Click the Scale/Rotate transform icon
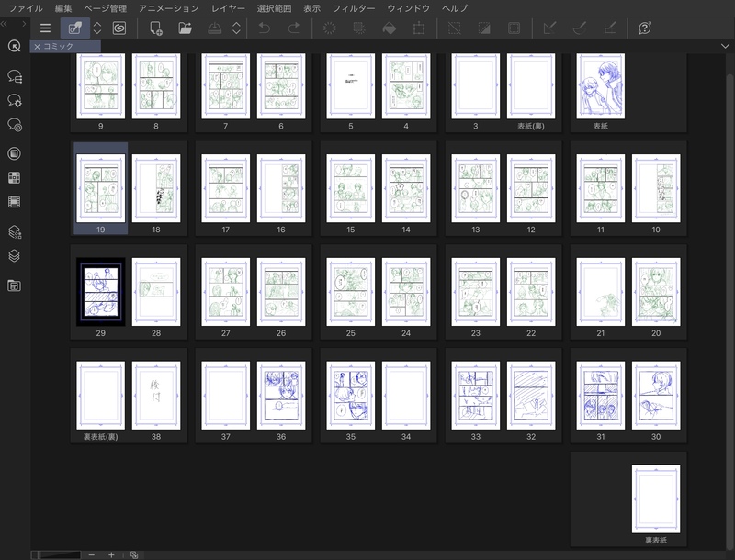Viewport: 735px width, 560px height. pos(419,28)
